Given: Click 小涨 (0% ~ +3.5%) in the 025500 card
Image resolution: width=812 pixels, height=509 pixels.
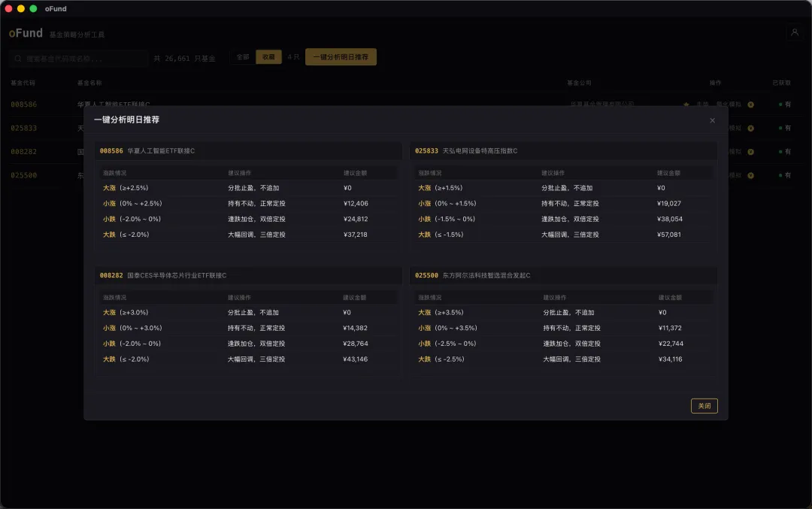Looking at the screenshot, I should [x=447, y=329].
